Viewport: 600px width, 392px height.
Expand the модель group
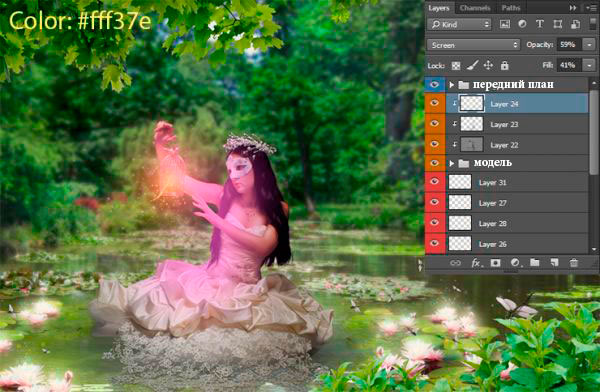click(x=452, y=163)
